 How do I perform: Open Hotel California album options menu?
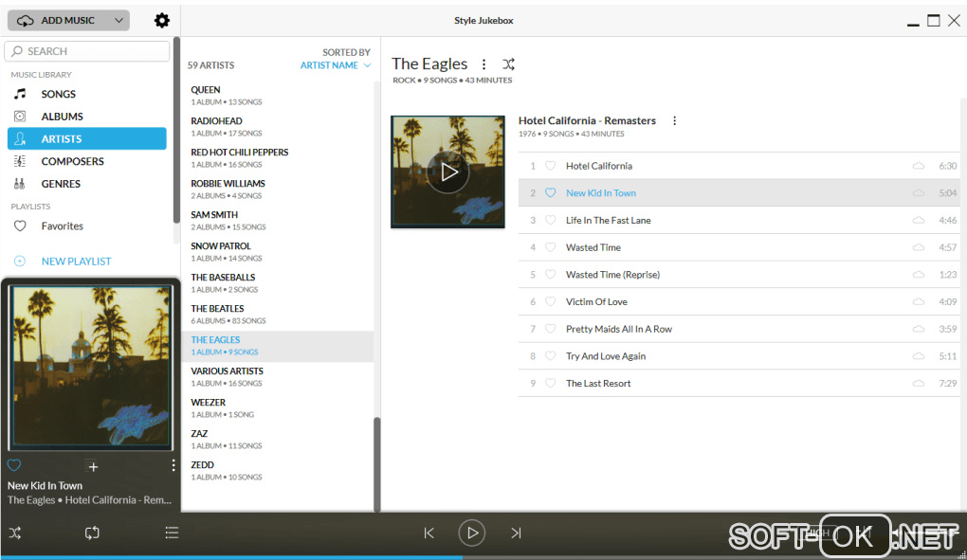click(x=675, y=120)
